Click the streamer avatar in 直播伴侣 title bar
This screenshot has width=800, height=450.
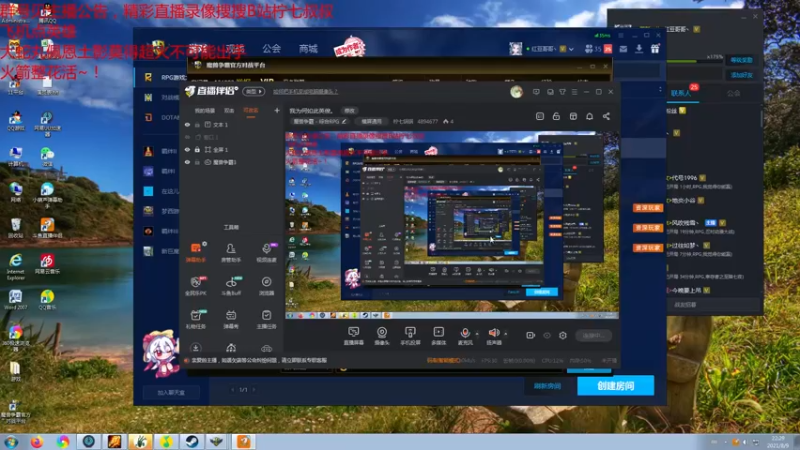click(516, 92)
